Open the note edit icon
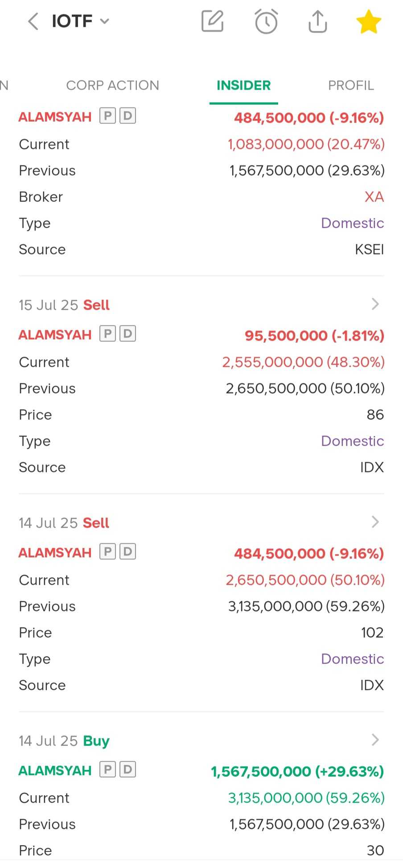 pos(212,21)
